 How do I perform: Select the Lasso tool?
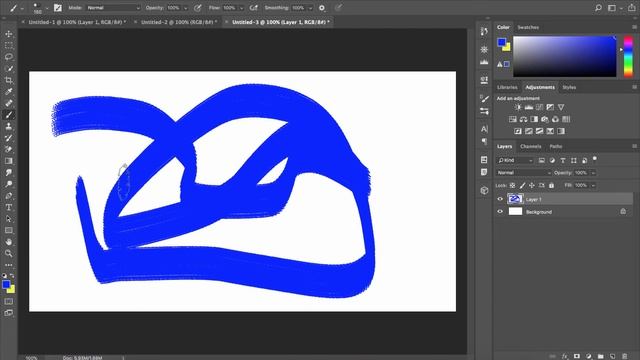(x=9, y=57)
